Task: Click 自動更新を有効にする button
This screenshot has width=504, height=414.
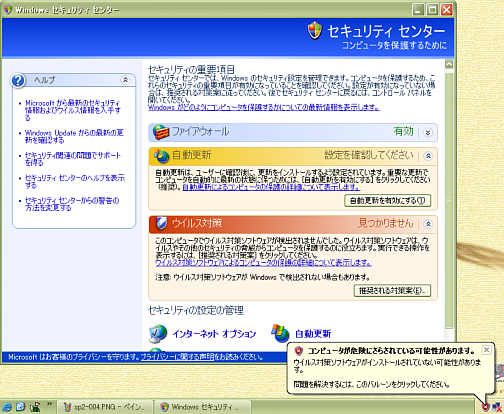Action: point(387,201)
